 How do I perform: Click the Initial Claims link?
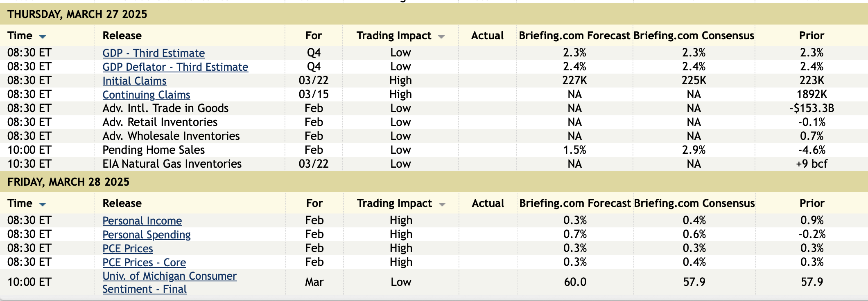134,81
